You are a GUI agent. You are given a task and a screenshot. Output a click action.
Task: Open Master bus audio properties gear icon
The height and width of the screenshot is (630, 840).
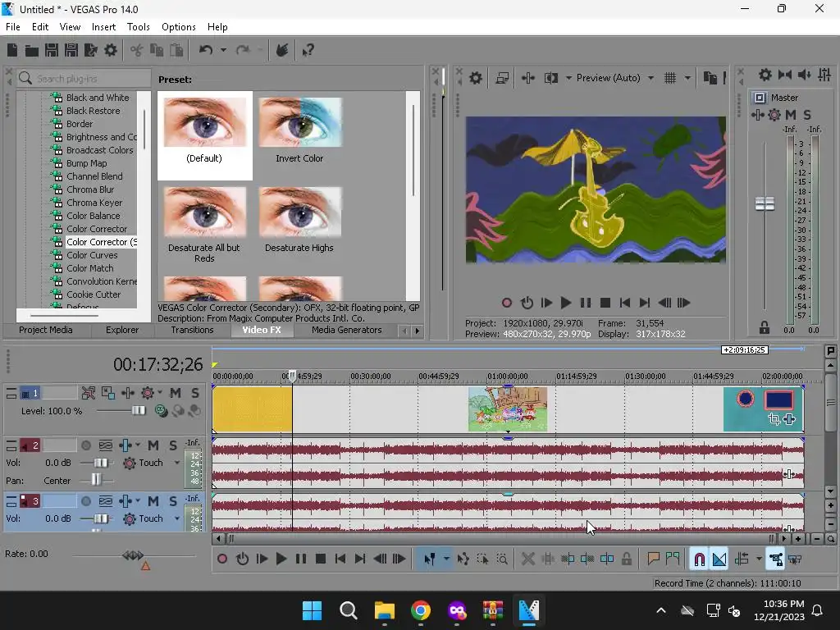[x=765, y=75]
